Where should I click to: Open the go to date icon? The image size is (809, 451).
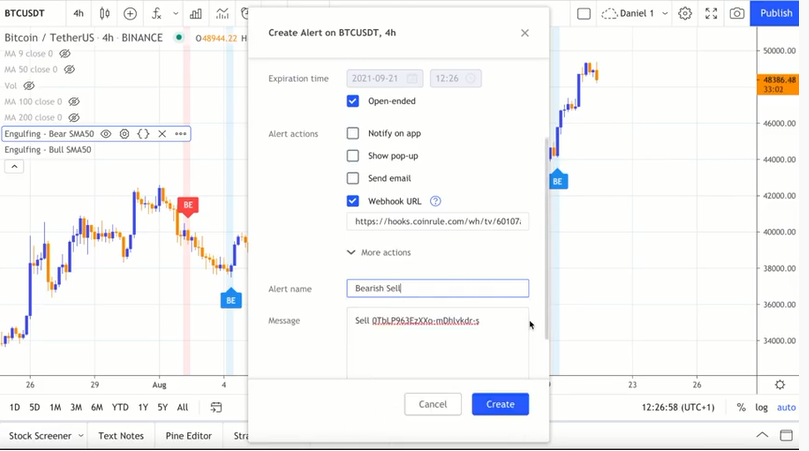point(216,407)
